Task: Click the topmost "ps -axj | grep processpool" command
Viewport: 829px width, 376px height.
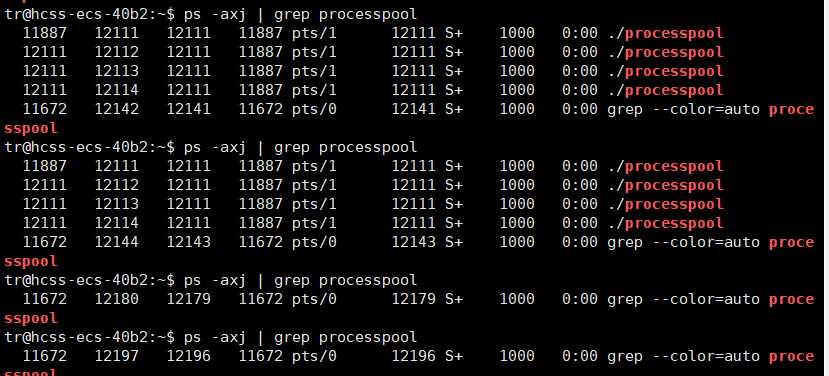Action: [x=300, y=15]
